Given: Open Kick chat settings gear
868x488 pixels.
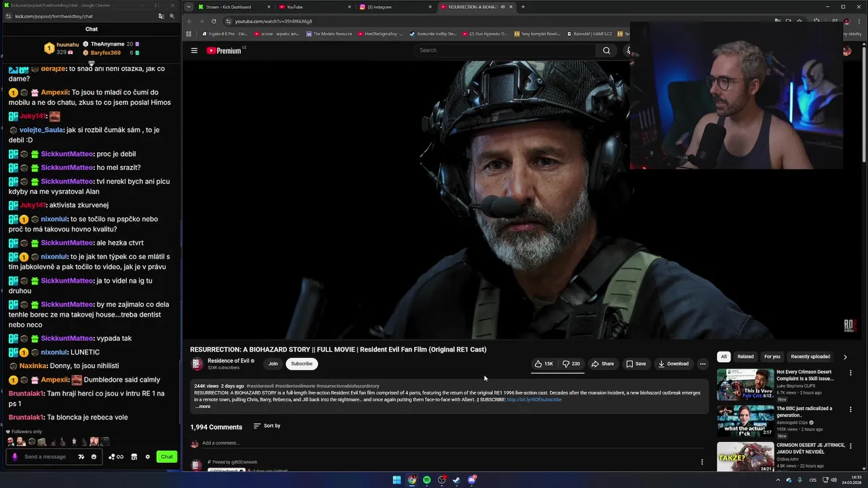Looking at the screenshot, I should coord(147,457).
